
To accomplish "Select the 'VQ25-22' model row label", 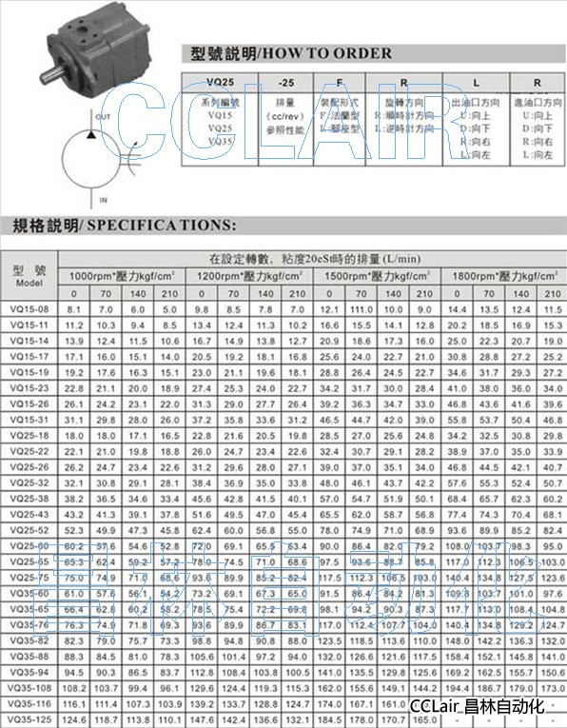I will point(29,451).
